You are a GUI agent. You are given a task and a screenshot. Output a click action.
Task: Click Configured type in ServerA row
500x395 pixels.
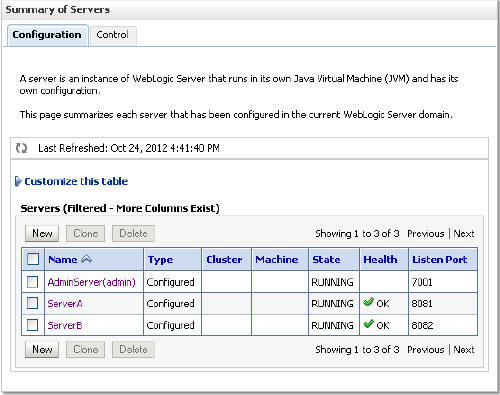point(170,304)
